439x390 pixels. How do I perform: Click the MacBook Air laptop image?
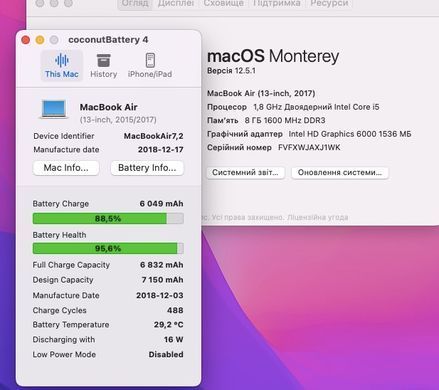[x=54, y=109]
